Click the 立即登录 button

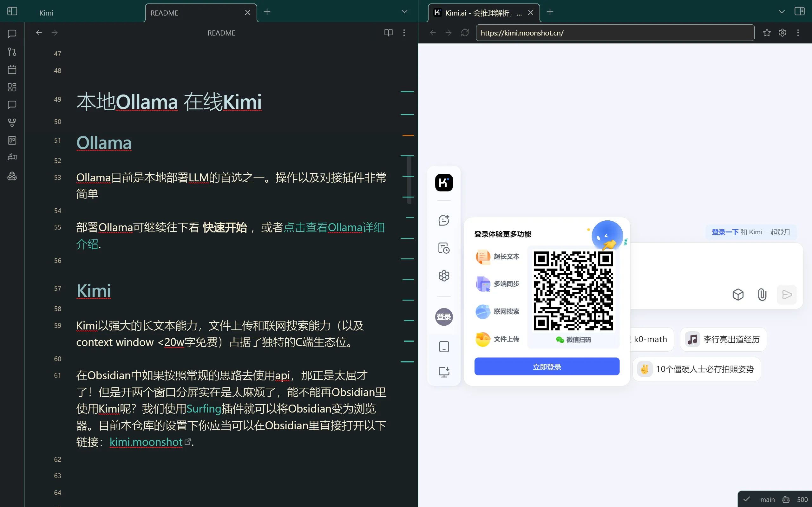click(547, 367)
